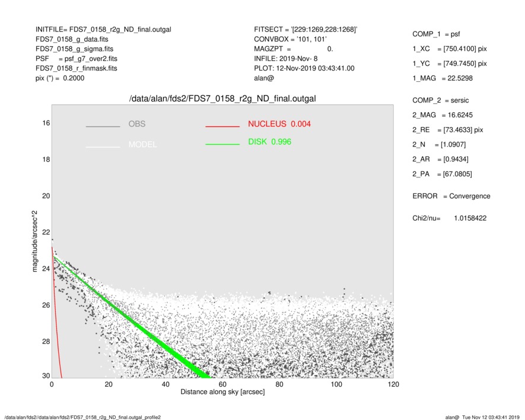Click the ERROR = Convergence status text
The height and width of the screenshot is (420, 525).
click(451, 196)
